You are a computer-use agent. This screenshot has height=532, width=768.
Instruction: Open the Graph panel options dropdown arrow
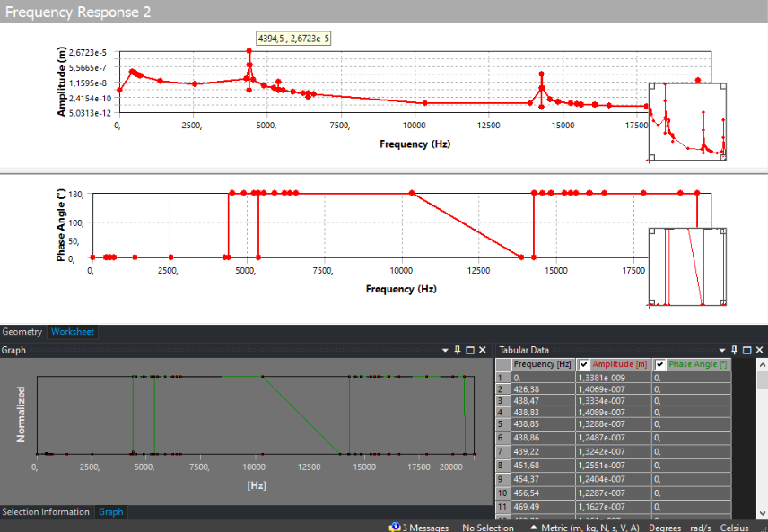446,350
